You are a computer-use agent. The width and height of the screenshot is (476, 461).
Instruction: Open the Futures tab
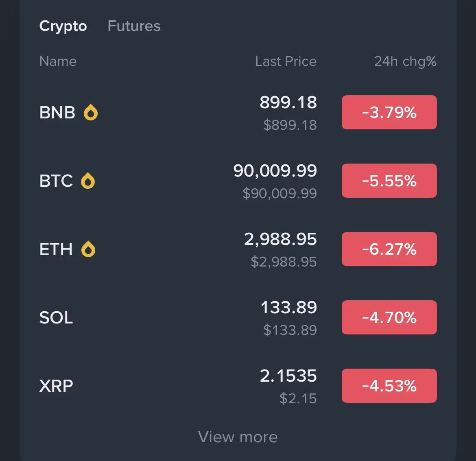click(134, 26)
